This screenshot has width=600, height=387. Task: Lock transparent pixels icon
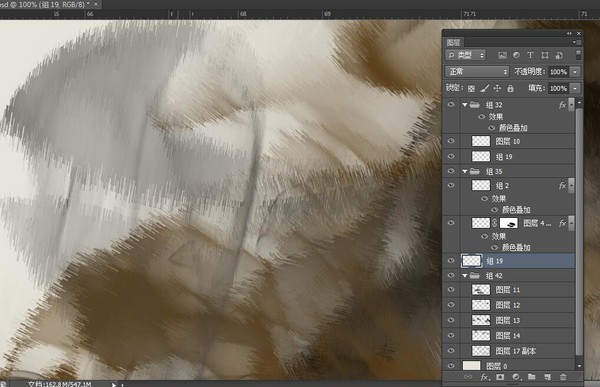click(x=471, y=88)
